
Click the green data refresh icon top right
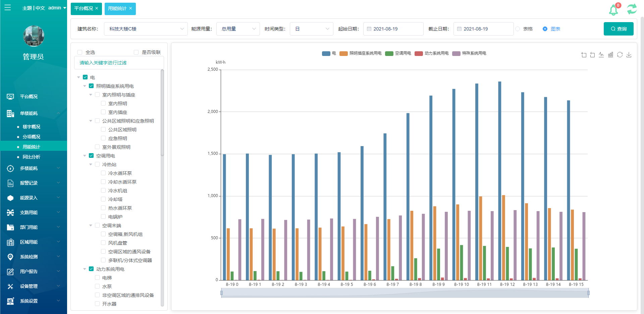tap(632, 9)
